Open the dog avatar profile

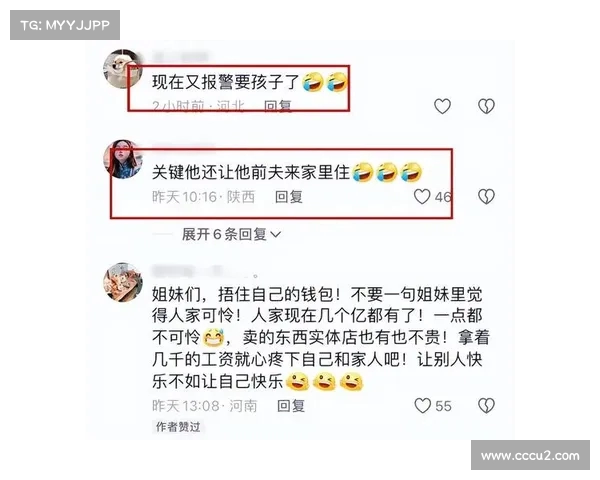(122, 69)
